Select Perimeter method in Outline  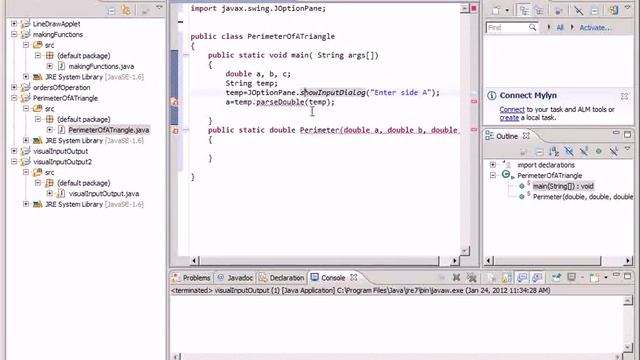click(x=583, y=197)
